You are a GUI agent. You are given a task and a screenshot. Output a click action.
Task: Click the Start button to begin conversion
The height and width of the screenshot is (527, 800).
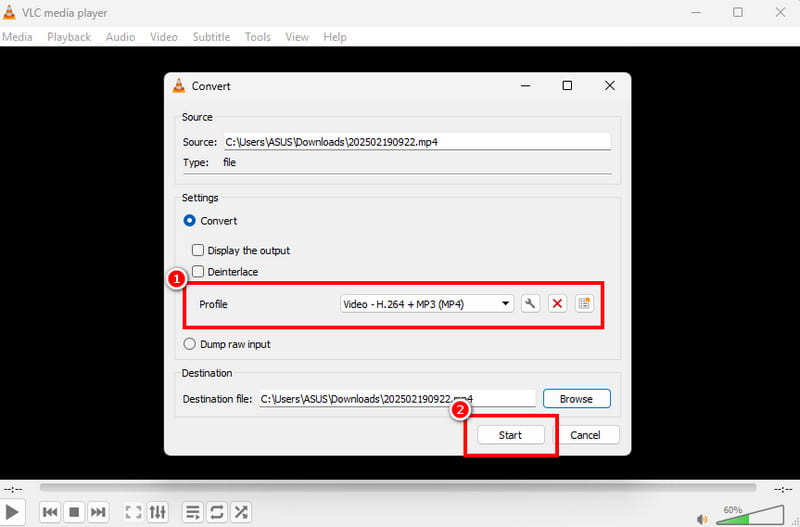pos(510,435)
